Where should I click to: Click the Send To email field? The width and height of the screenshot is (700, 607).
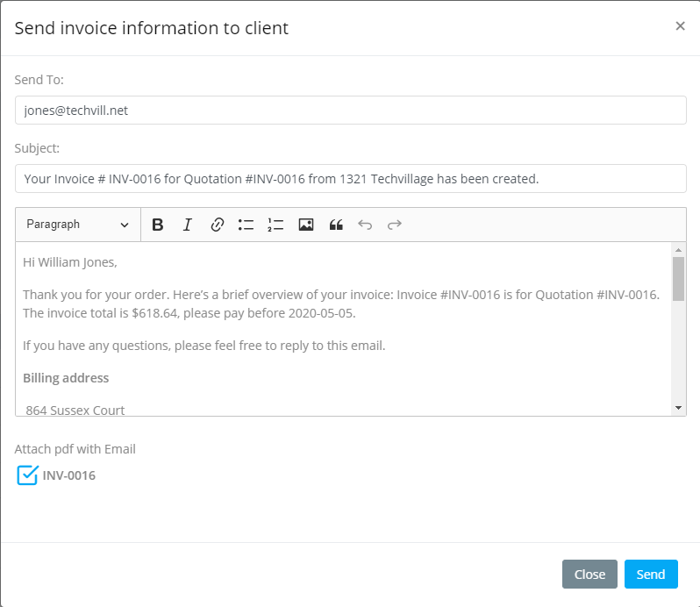(350, 111)
